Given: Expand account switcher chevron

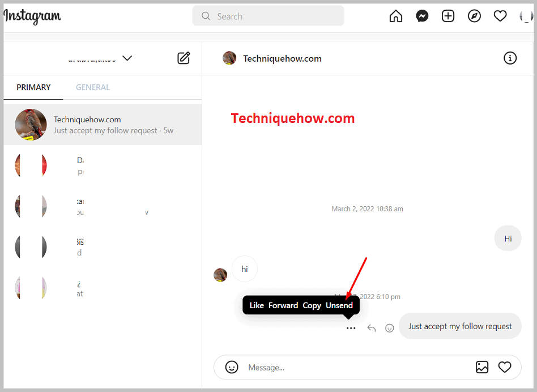Looking at the screenshot, I should tap(127, 58).
